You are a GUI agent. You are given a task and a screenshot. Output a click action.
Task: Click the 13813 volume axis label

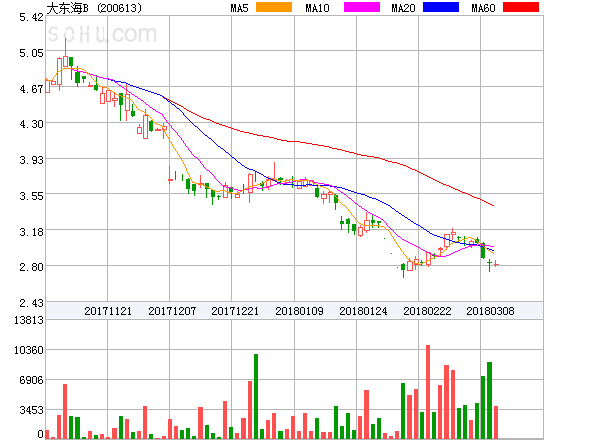(x=29, y=320)
